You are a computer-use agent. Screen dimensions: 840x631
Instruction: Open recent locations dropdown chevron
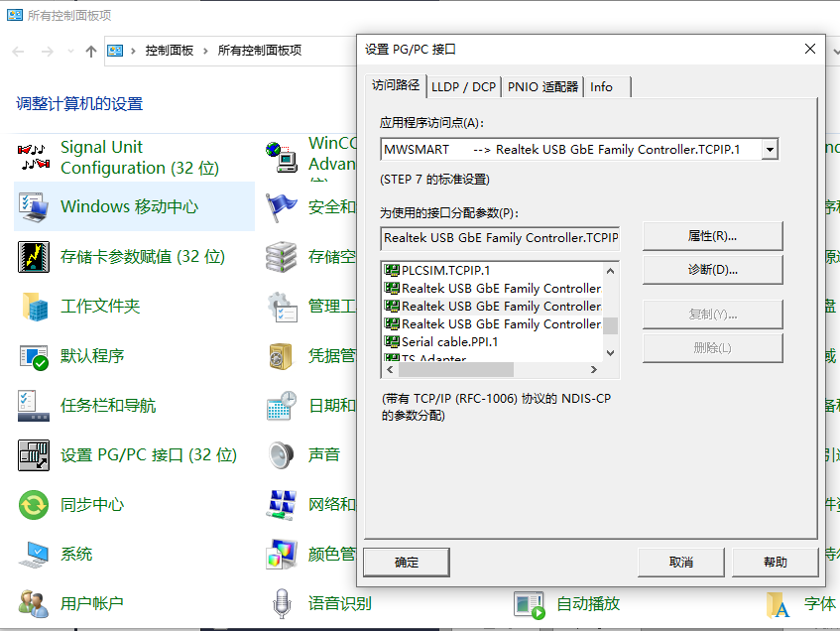click(x=70, y=51)
